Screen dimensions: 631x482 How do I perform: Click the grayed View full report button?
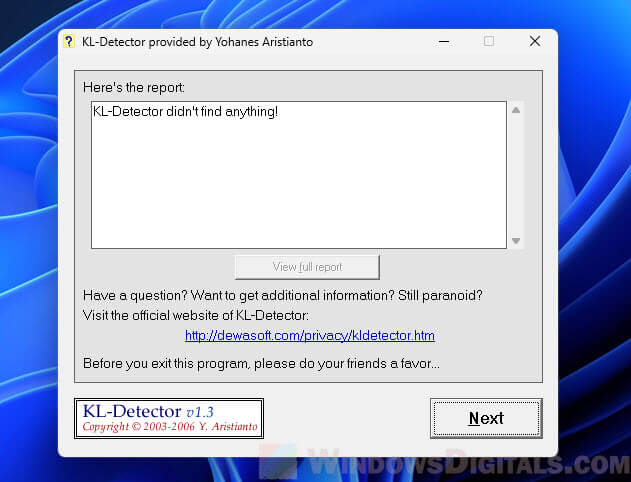pyautogui.click(x=307, y=267)
